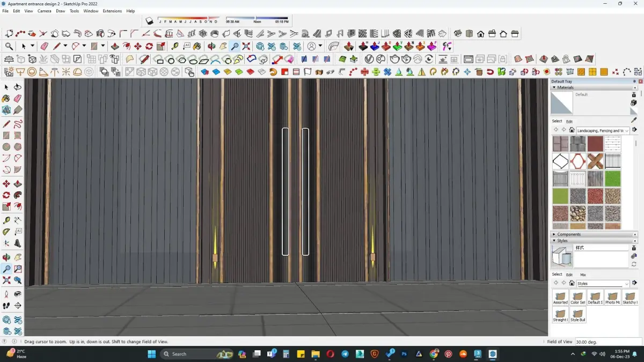644x362 pixels.
Task: Choose the Offset tool in left toolbar
Action: tap(18, 206)
